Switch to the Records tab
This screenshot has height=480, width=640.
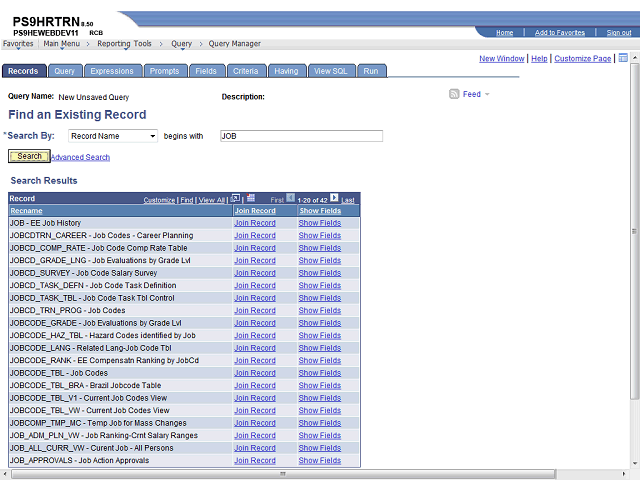point(23,71)
